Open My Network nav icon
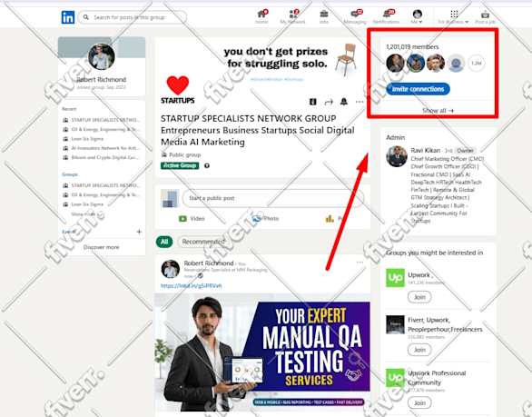The height and width of the screenshot is (417, 532). (x=292, y=16)
